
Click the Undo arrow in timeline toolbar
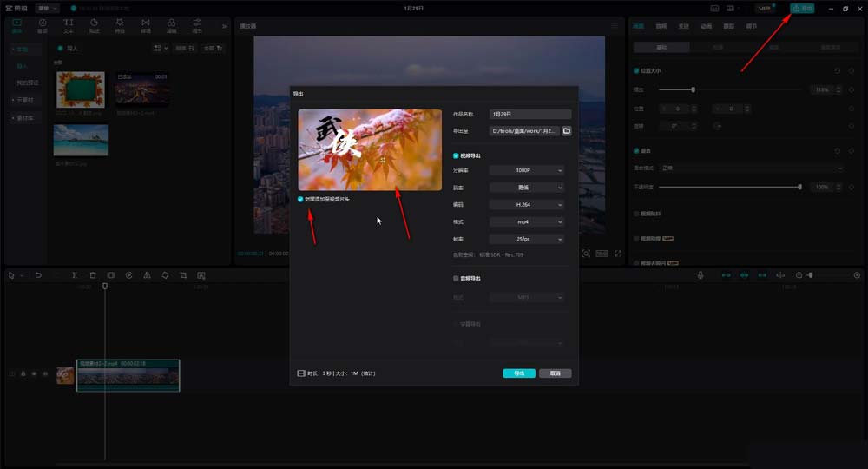click(38, 275)
